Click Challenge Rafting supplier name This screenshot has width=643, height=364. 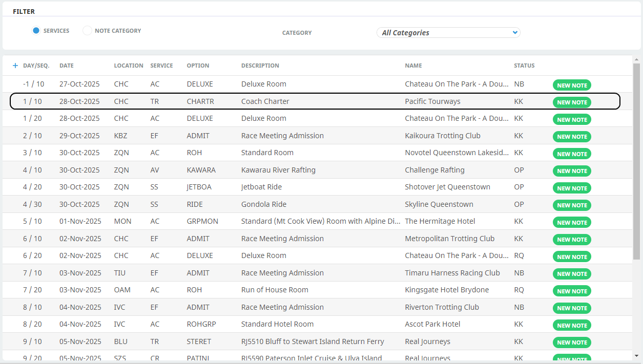434,170
